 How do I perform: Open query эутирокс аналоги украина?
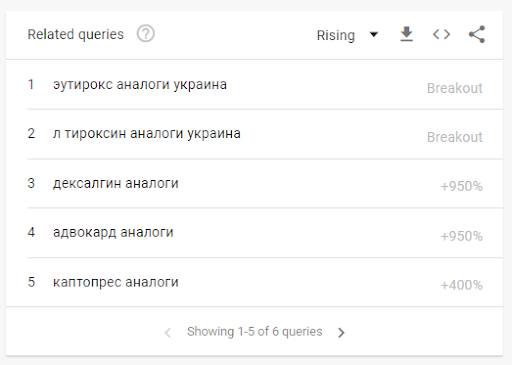[x=140, y=84]
